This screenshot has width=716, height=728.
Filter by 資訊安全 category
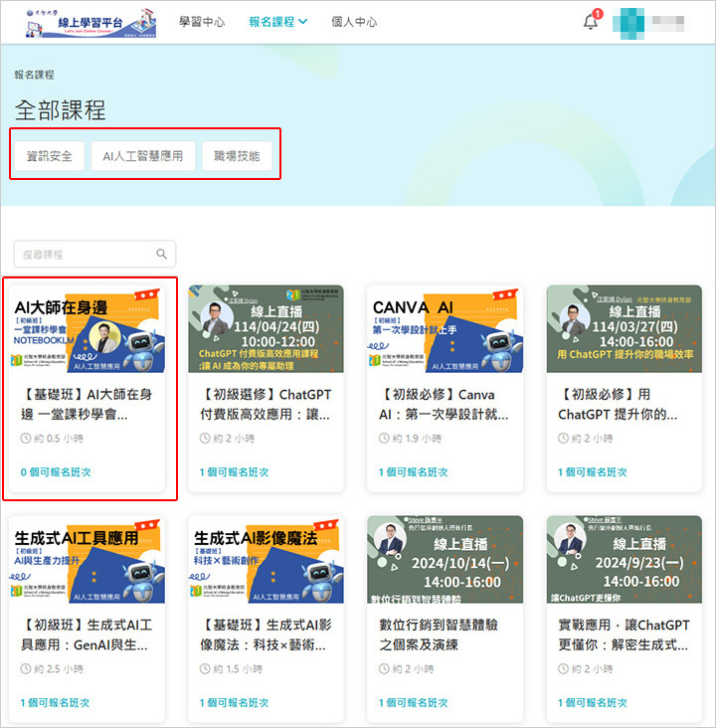click(49, 156)
